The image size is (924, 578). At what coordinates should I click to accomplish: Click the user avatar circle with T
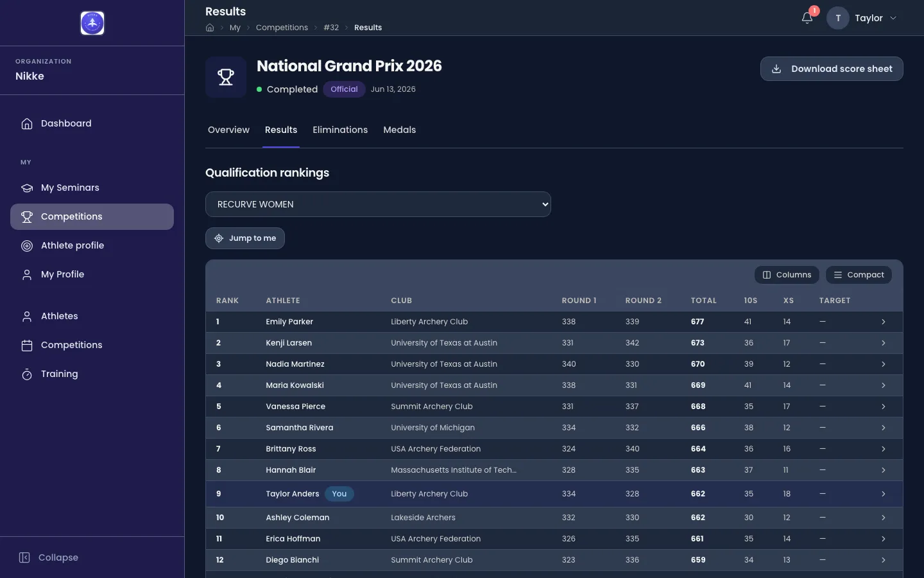click(x=838, y=18)
